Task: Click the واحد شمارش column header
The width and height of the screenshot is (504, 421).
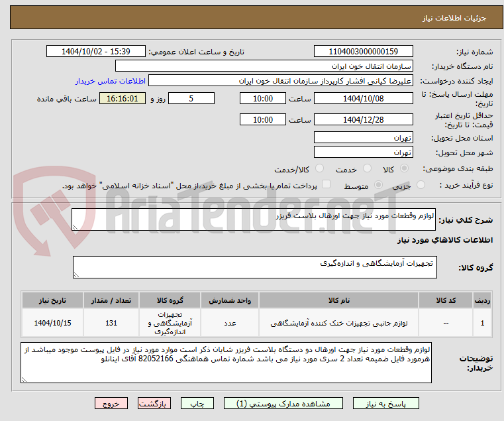Action: coord(230,300)
